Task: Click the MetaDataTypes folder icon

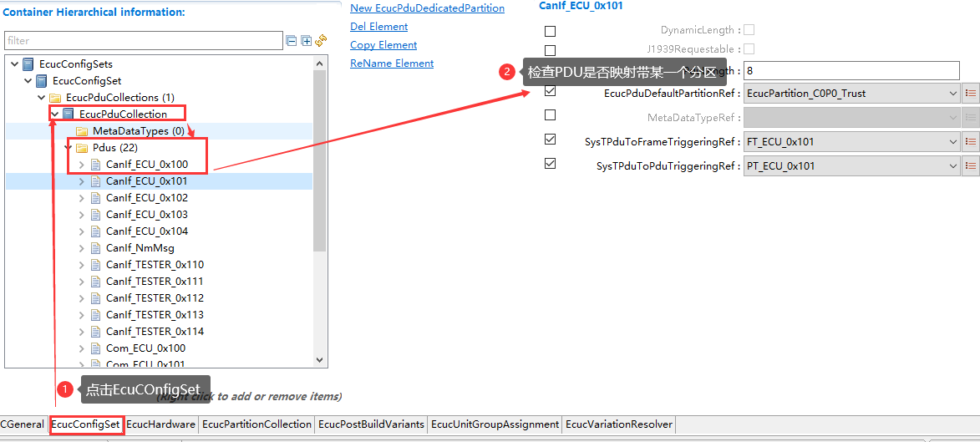Action: [x=82, y=131]
